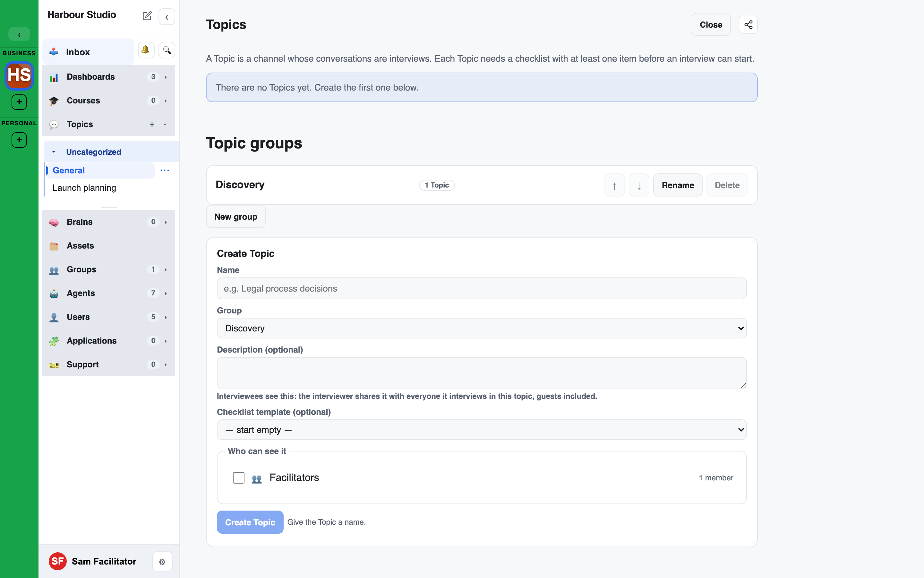Rename the Discovery group
924x578 pixels.
point(677,185)
